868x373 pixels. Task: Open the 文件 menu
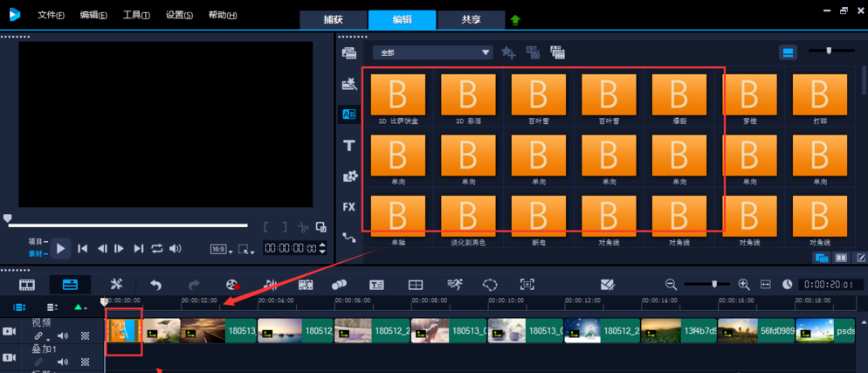click(51, 15)
